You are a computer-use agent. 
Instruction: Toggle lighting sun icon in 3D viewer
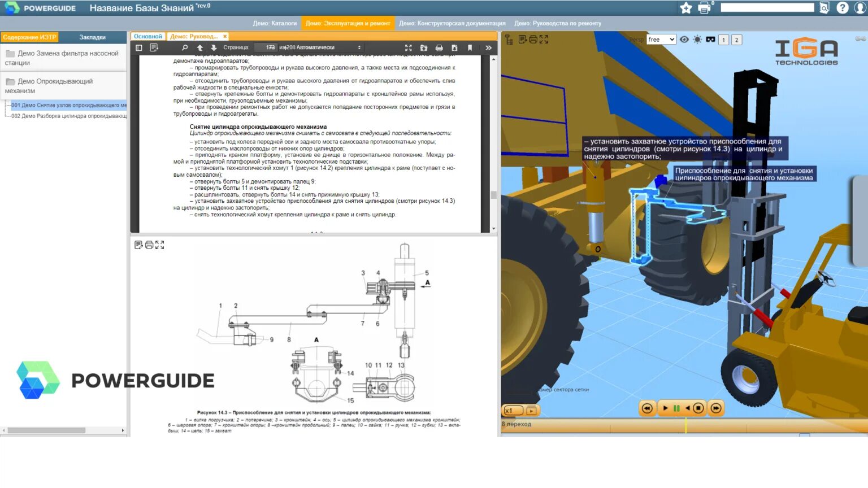(697, 40)
